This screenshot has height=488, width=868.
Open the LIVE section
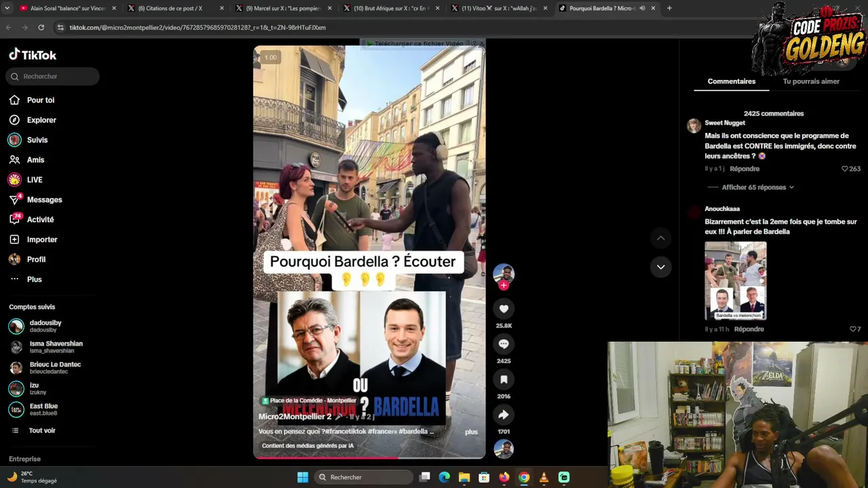click(x=35, y=180)
